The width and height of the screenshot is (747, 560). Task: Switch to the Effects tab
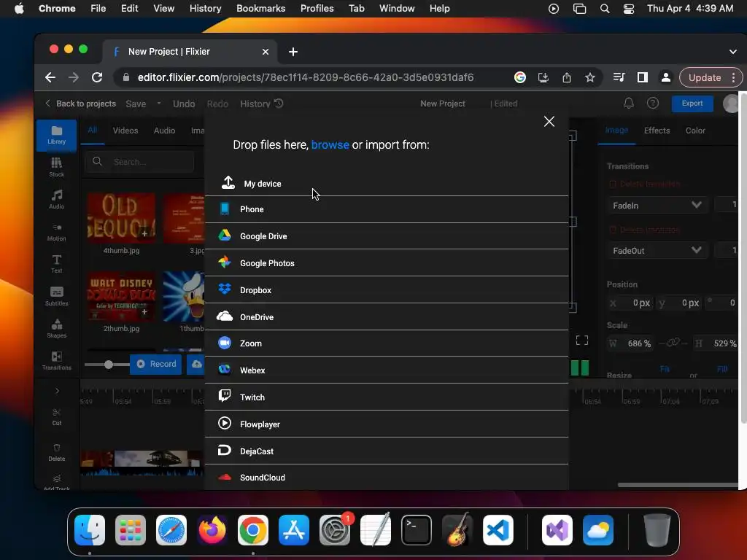coord(657,131)
